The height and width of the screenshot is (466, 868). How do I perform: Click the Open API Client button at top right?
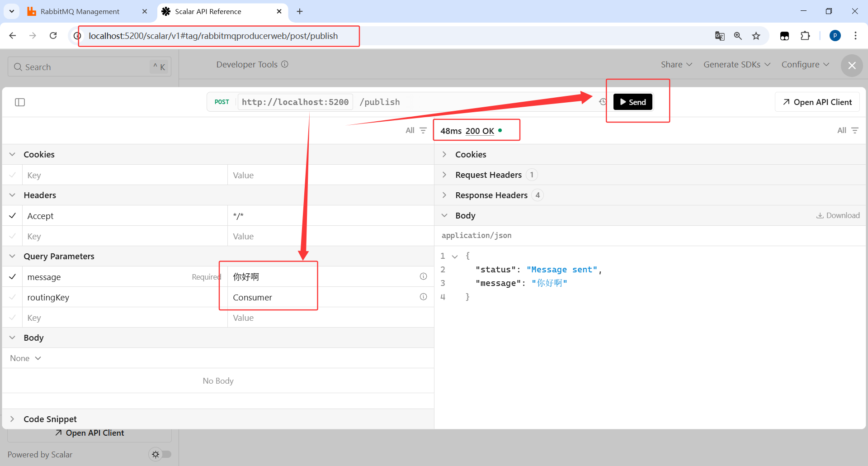(x=817, y=102)
